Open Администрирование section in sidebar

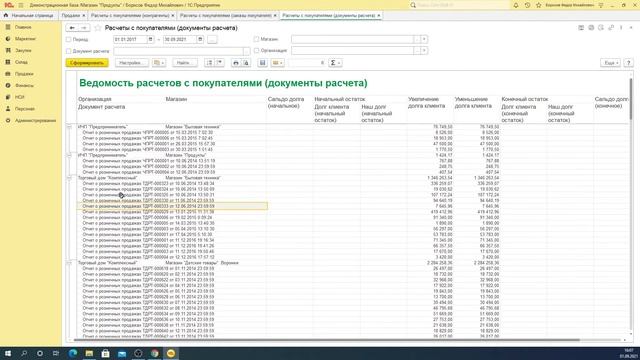click(x=35, y=121)
